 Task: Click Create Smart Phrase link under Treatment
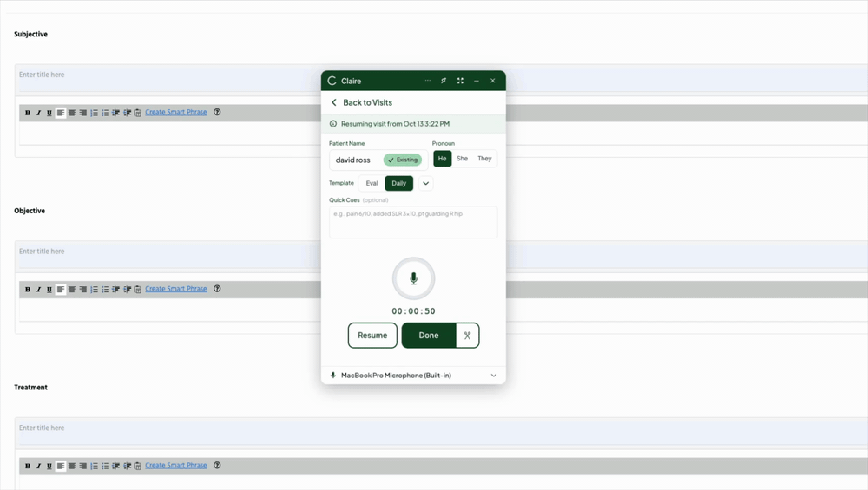pos(176,466)
